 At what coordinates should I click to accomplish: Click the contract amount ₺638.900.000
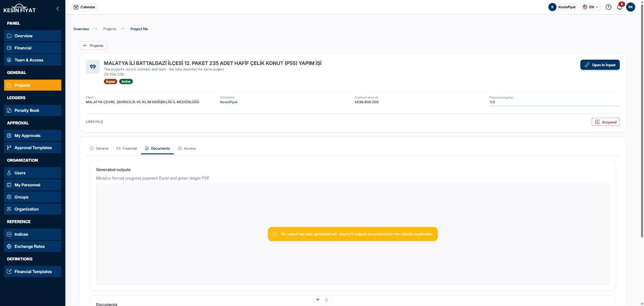tap(367, 102)
